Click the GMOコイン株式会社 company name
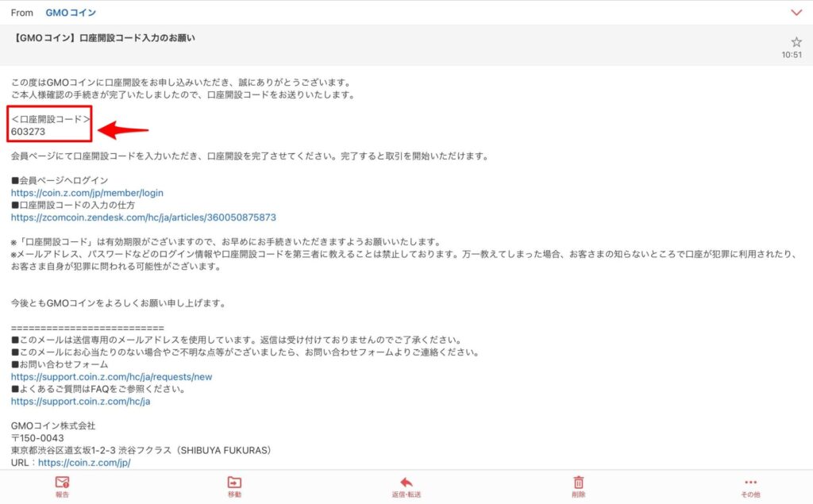This screenshot has width=813, height=504. pyautogui.click(x=53, y=425)
